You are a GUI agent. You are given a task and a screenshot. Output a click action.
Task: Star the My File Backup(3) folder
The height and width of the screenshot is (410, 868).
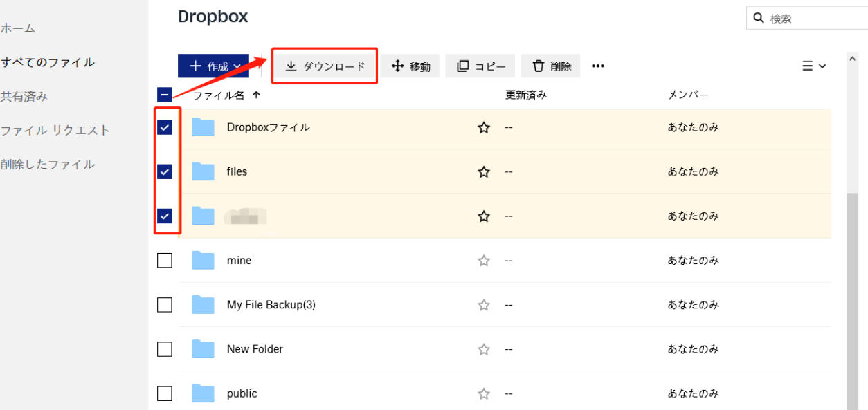(x=483, y=304)
